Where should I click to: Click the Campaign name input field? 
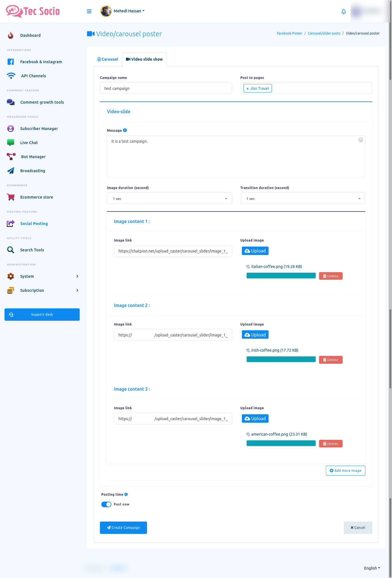tap(166, 88)
